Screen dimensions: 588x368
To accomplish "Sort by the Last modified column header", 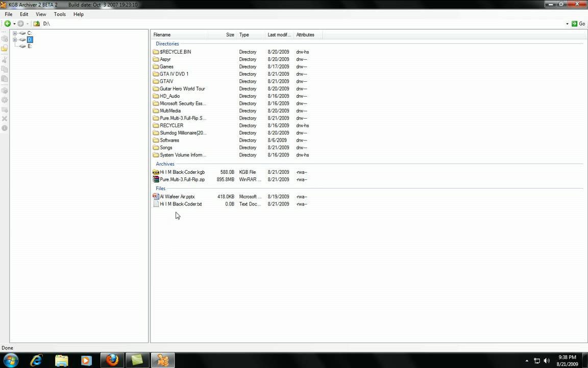I will 279,35.
